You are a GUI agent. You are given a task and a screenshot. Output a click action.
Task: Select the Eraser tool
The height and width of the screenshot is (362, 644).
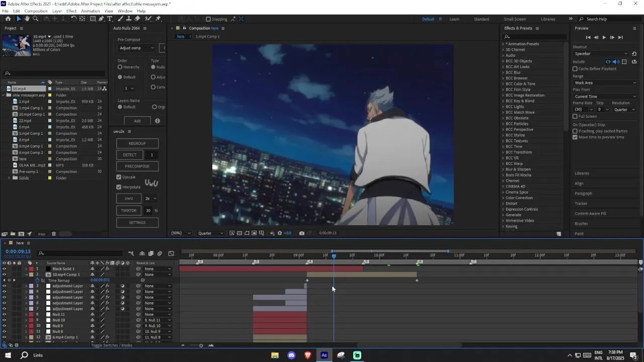137,19
